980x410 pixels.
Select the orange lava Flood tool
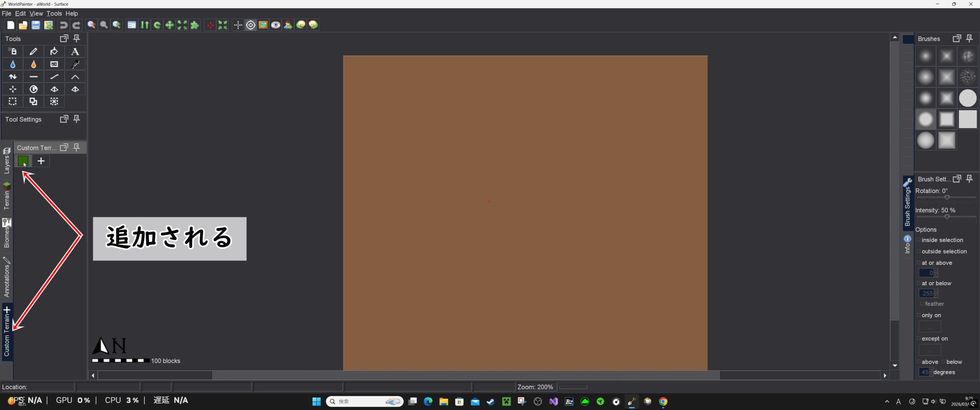pos(34,64)
